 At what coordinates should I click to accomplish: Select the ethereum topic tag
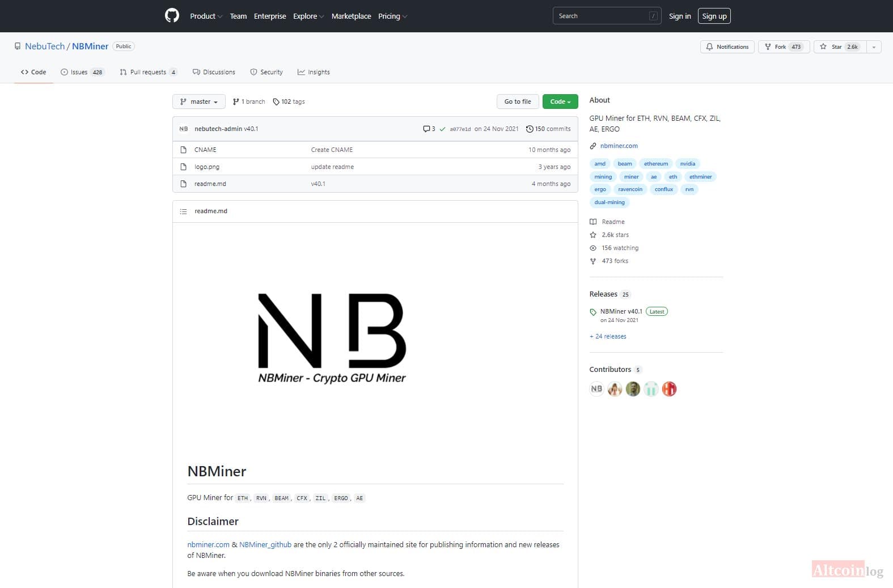tap(656, 164)
